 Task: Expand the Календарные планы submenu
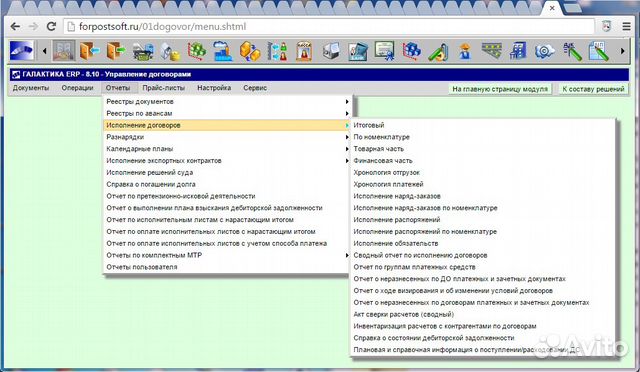pyautogui.click(x=227, y=149)
